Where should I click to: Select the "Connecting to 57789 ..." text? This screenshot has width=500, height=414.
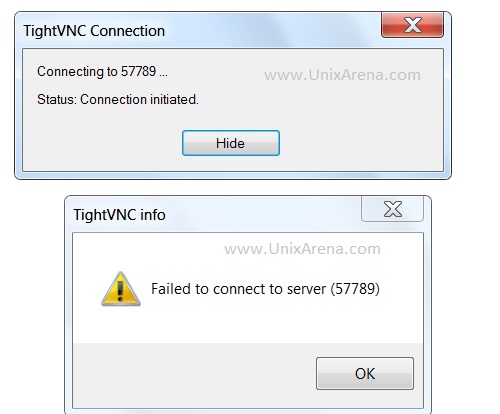[x=102, y=72]
